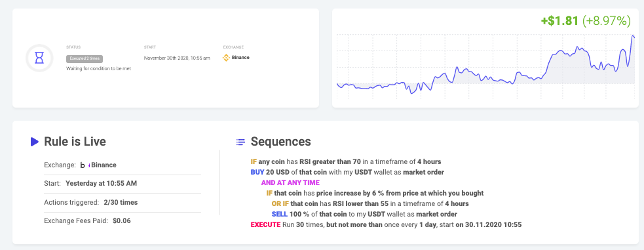The height and width of the screenshot is (250, 644).
Task: Click the SELL 100 % action line
Action: pos(364,214)
